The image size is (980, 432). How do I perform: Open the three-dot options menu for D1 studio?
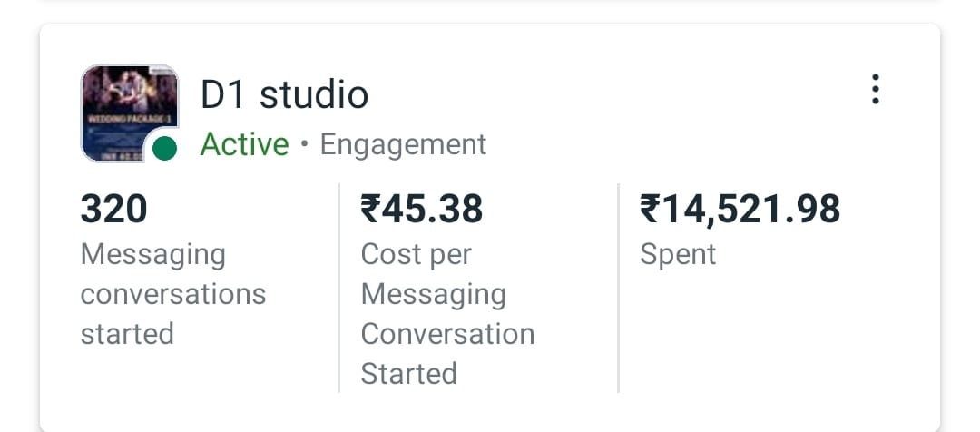pos(875,90)
